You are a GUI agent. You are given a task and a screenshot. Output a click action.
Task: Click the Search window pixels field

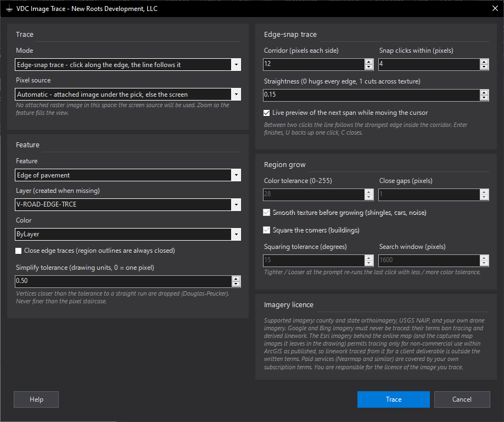tap(429, 260)
